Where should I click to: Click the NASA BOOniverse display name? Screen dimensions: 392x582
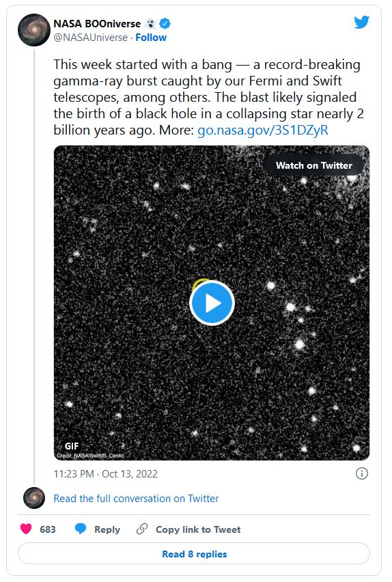pyautogui.click(x=97, y=24)
